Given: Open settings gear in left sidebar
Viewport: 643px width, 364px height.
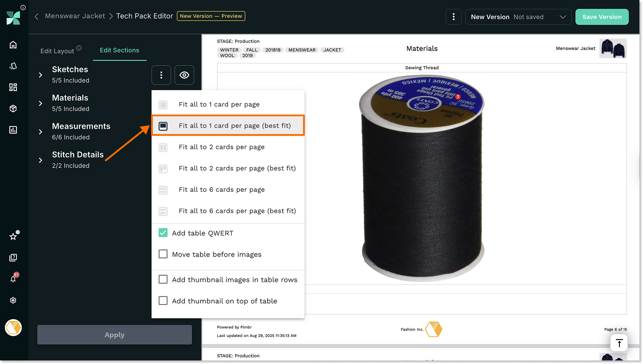Looking at the screenshot, I should coord(13,300).
